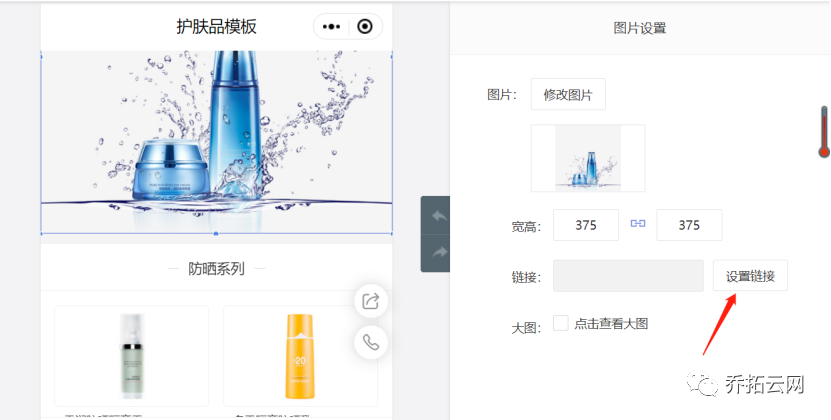Click the 大图 label
This screenshot has width=831, height=420.
(x=526, y=328)
